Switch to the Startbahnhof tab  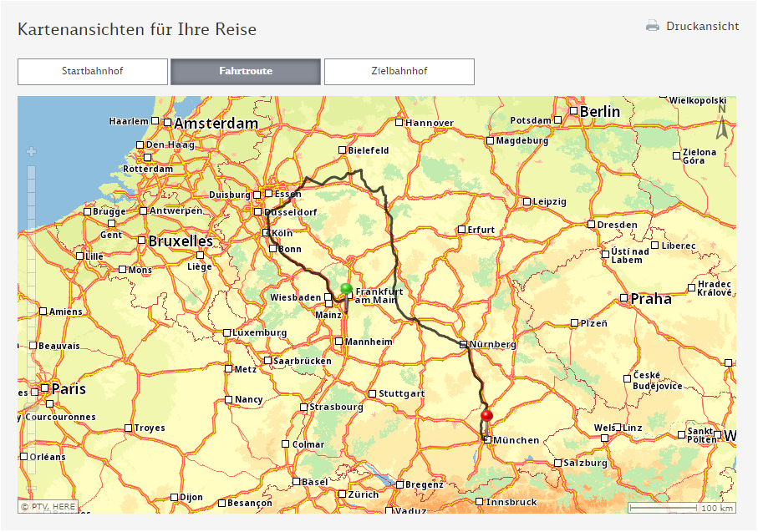(x=92, y=71)
